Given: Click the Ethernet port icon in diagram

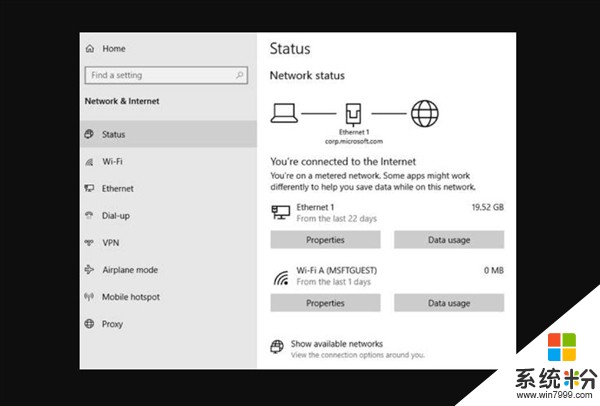Looking at the screenshot, I should coord(354,114).
